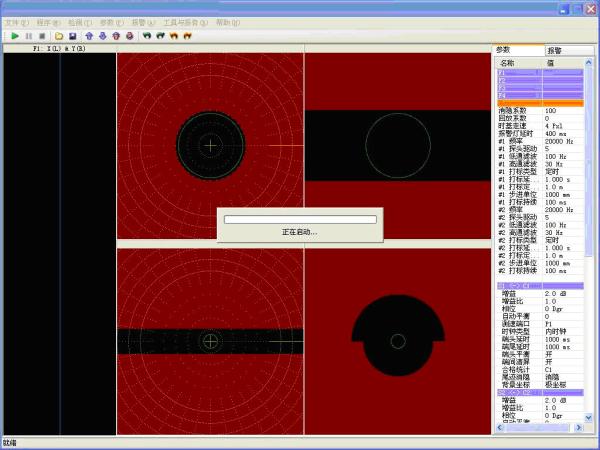Click the blue up-arrow toolbar icon
Viewport: 600px width, 450px height.
[x=89, y=36]
